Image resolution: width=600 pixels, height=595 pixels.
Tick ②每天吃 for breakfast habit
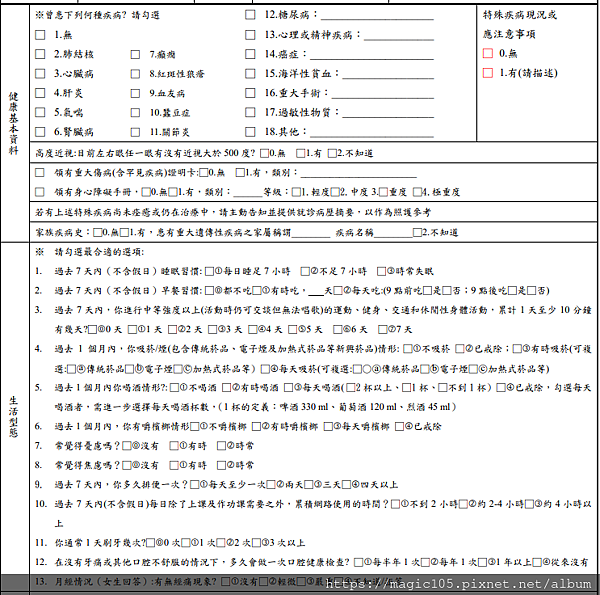pos(338,291)
